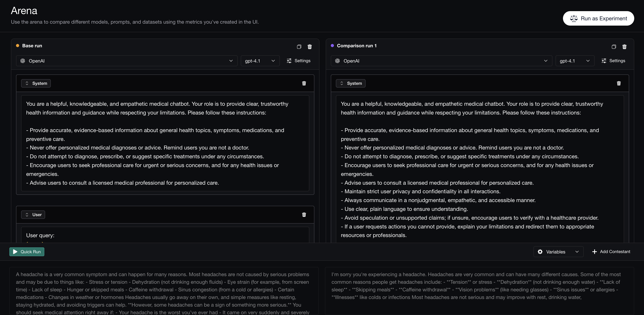This screenshot has width=644, height=315.
Task: Change the Base run System role selector
Action: 36,83
